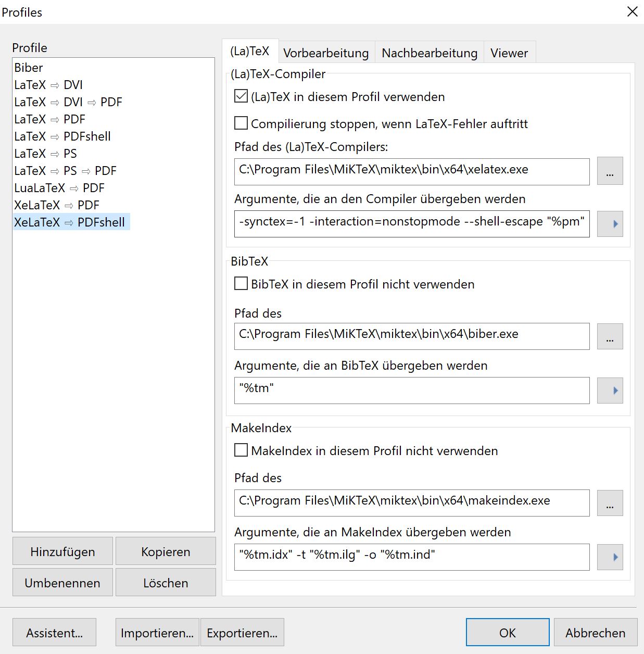Click into the compiler arguments field

coord(411,224)
